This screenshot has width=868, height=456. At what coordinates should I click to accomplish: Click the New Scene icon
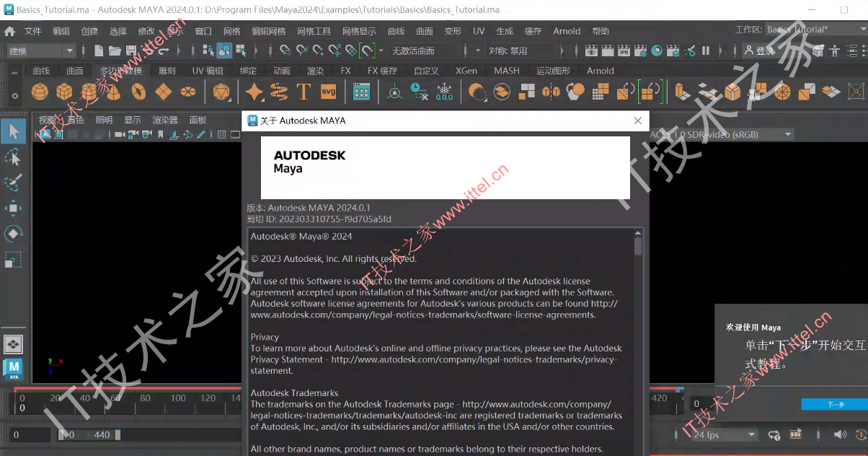pos(99,51)
